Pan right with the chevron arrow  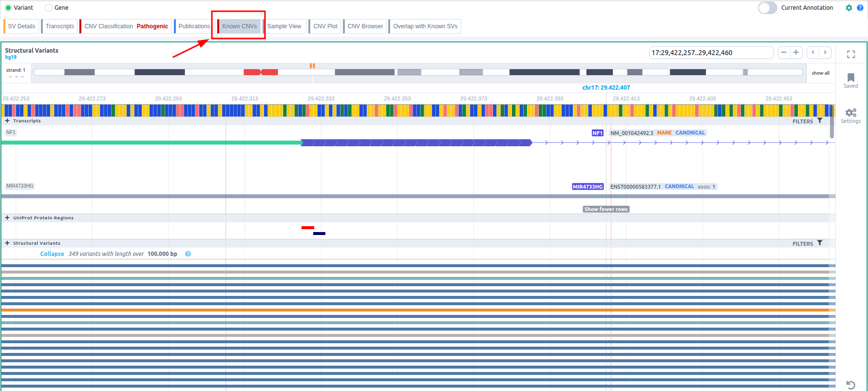[x=825, y=53]
